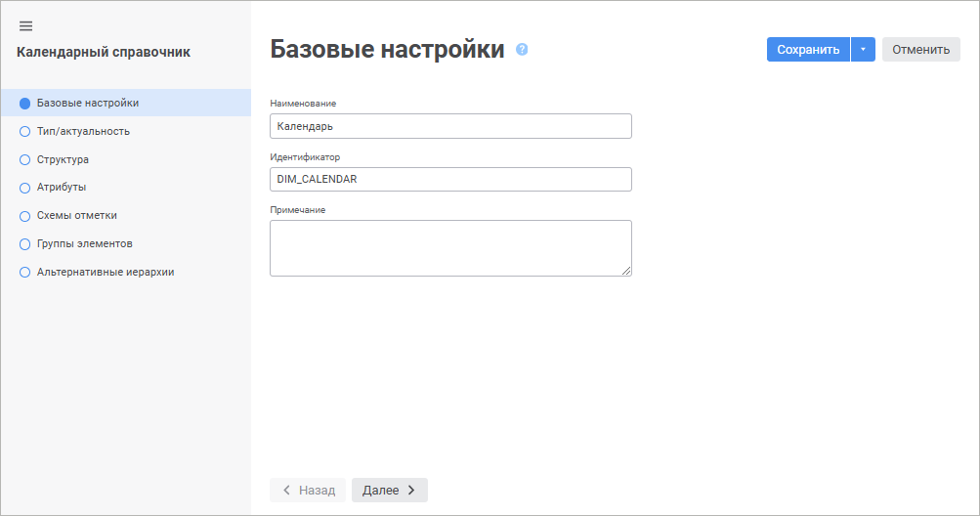Open the Тип/актуальность section
This screenshot has height=516, width=980.
click(x=83, y=131)
